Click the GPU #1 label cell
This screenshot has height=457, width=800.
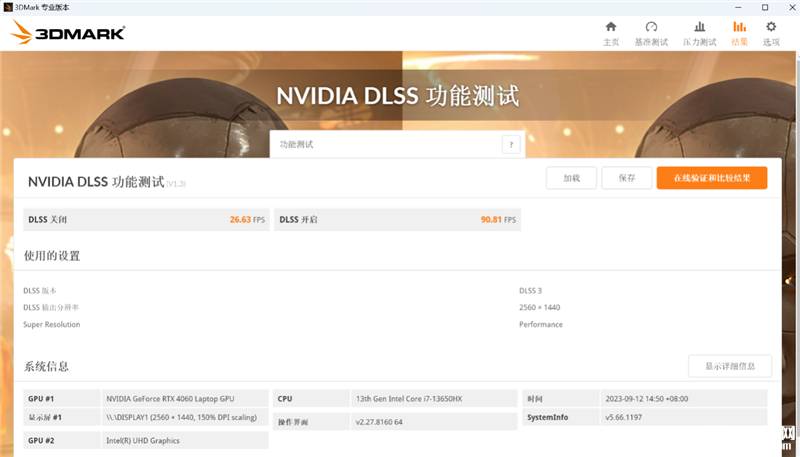tap(62, 399)
